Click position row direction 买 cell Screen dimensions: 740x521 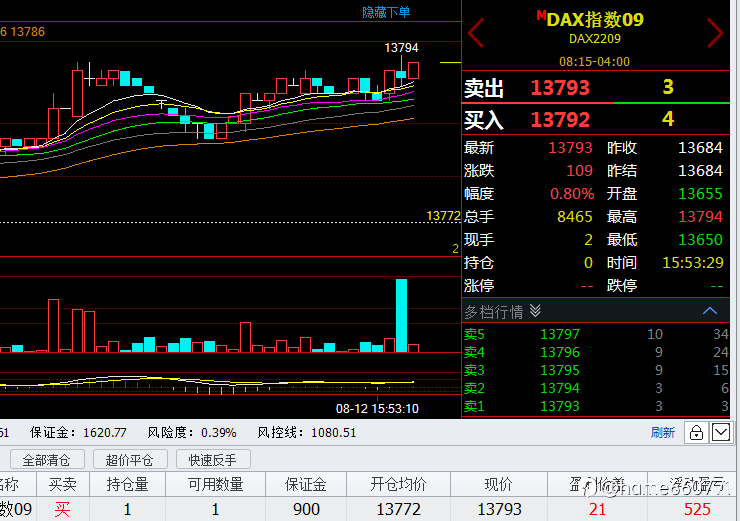(63, 509)
